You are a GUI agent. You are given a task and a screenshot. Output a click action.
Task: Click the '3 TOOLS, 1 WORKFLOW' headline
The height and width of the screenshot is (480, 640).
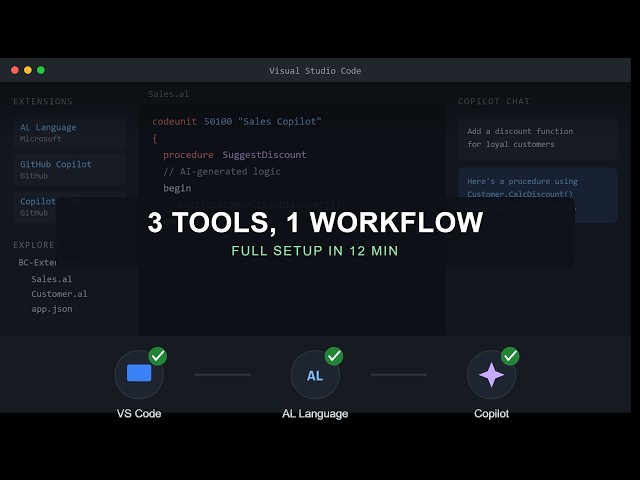click(315, 222)
